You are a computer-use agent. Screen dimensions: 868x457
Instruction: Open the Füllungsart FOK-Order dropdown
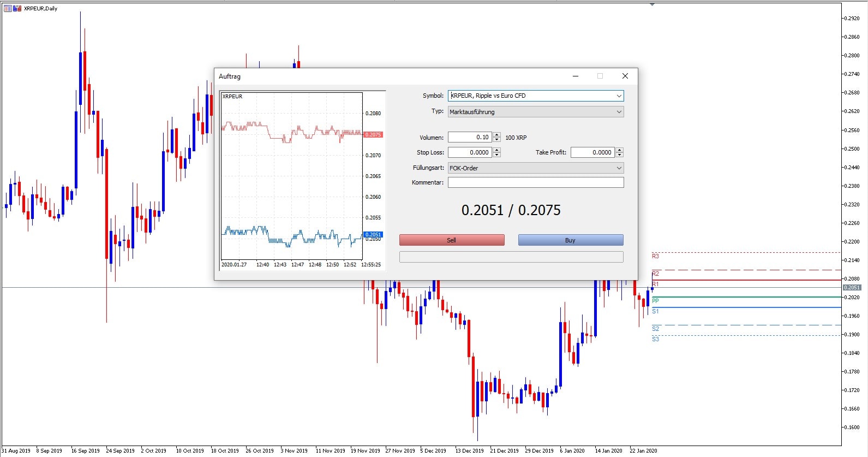[x=619, y=168]
